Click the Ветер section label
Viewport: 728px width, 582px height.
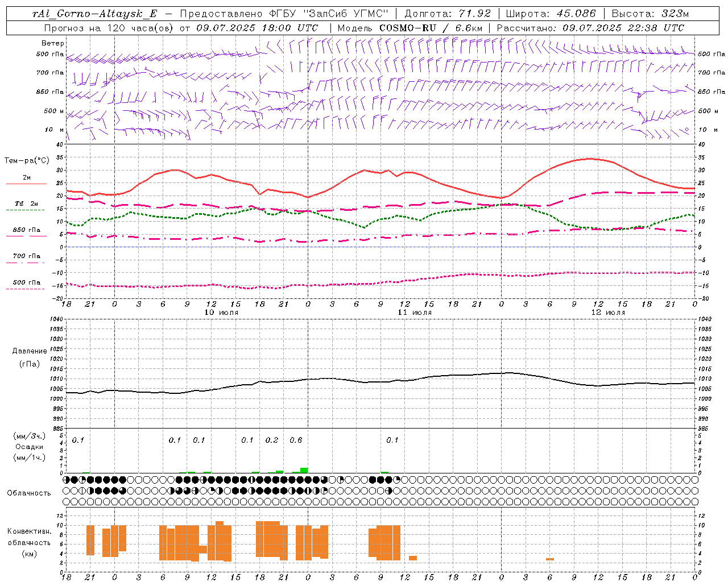click(53, 43)
